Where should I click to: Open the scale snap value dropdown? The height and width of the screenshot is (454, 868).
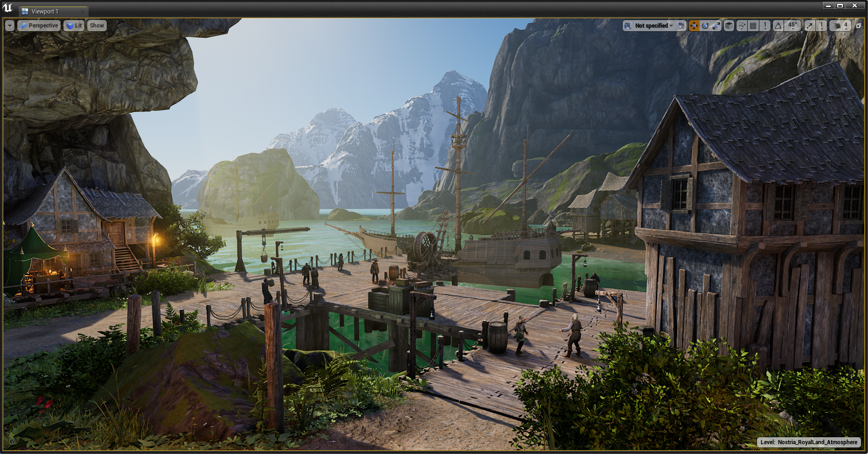[821, 26]
